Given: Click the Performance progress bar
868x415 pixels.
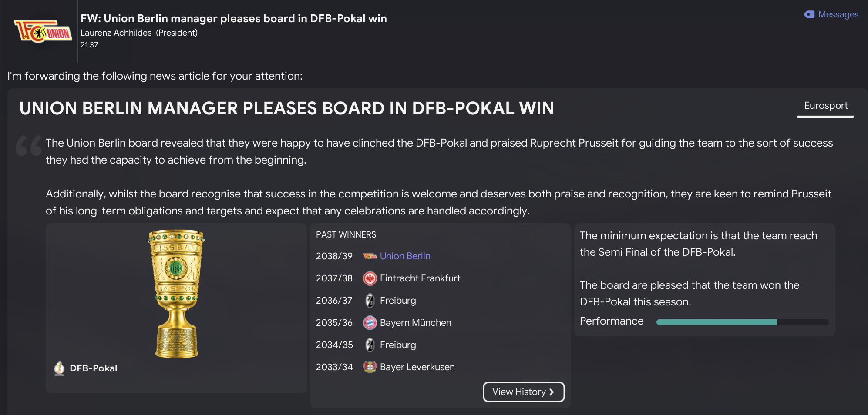Looking at the screenshot, I should coord(742,322).
